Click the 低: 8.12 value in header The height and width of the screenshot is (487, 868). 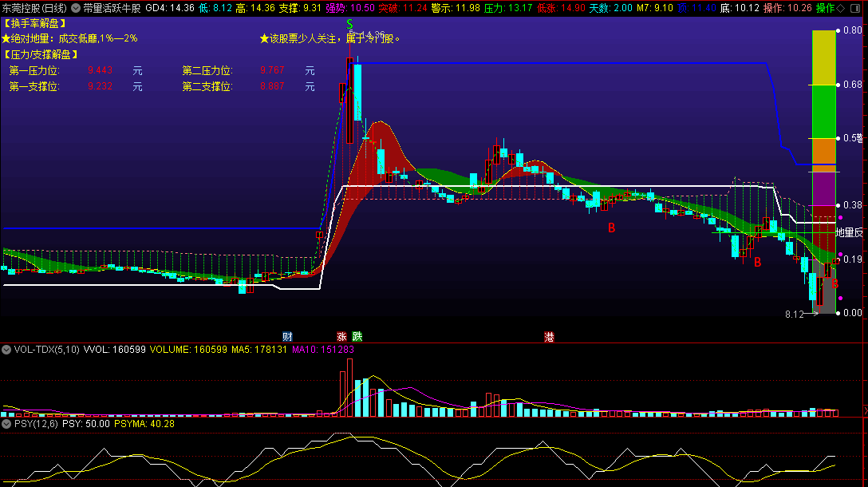[x=215, y=8]
